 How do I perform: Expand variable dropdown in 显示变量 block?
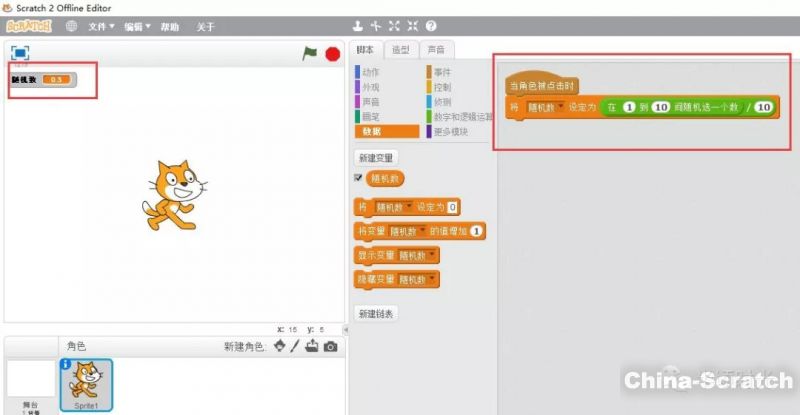tap(431, 255)
